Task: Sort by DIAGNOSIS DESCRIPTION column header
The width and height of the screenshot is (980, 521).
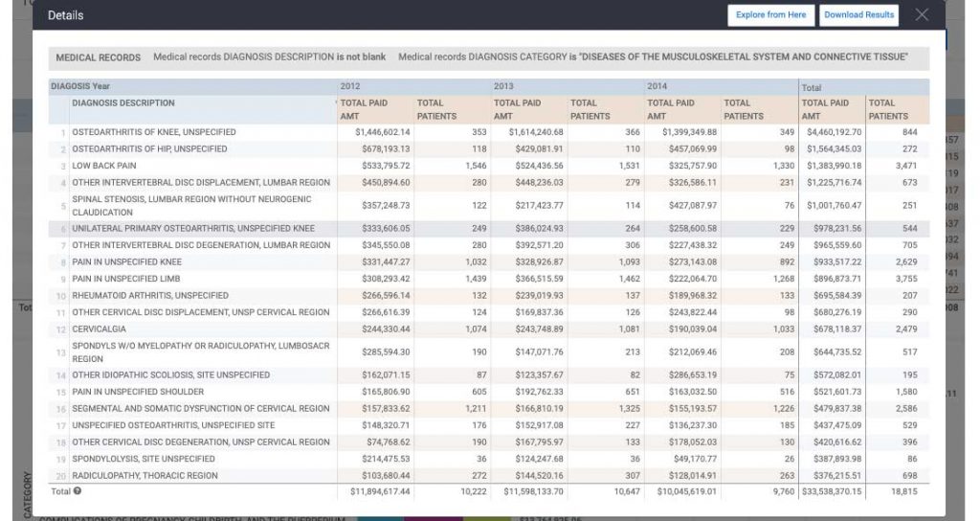Action: coord(123,103)
